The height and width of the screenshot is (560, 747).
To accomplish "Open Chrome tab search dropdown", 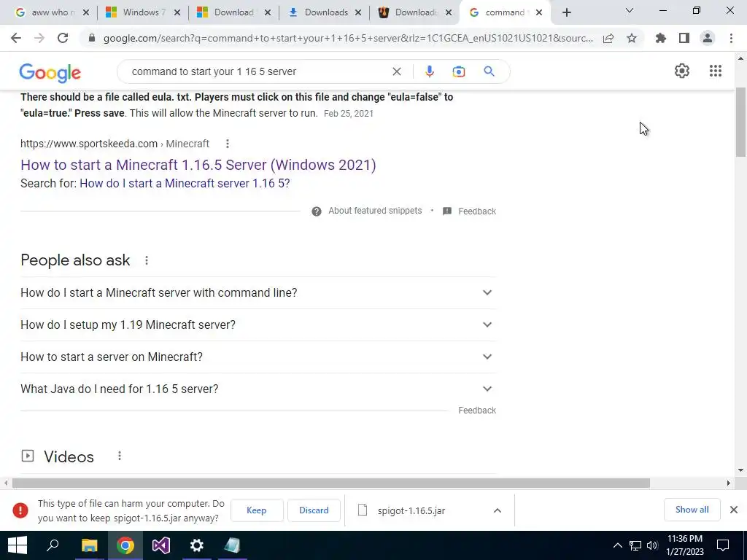I will [x=630, y=10].
